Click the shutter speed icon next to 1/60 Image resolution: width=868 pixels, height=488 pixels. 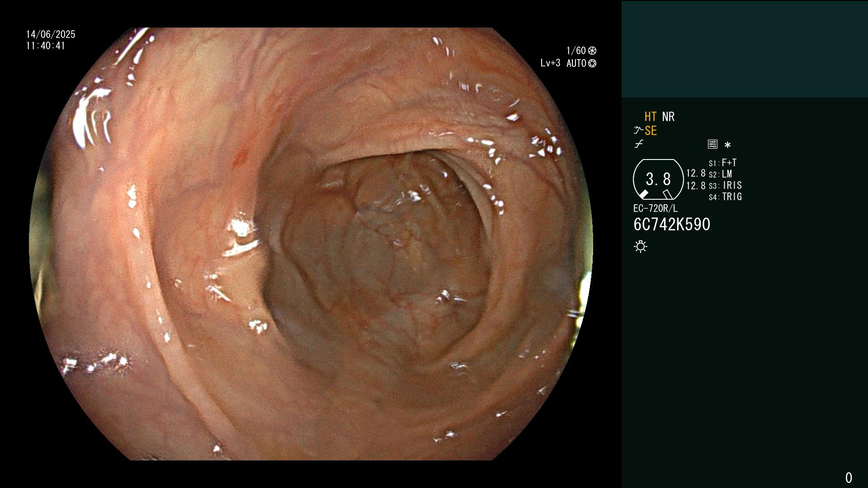(592, 51)
